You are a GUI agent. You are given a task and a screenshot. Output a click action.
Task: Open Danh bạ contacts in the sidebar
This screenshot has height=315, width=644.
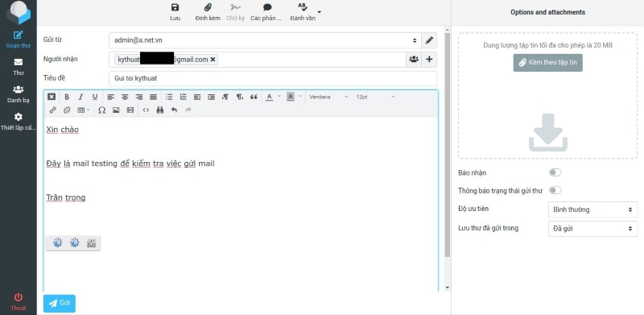click(18, 94)
